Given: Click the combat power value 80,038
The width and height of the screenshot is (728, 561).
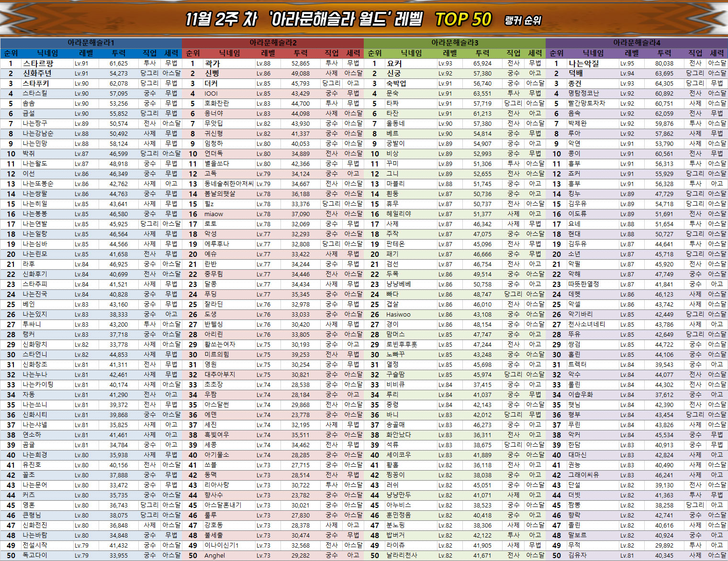Looking at the screenshot, I should point(664,63).
